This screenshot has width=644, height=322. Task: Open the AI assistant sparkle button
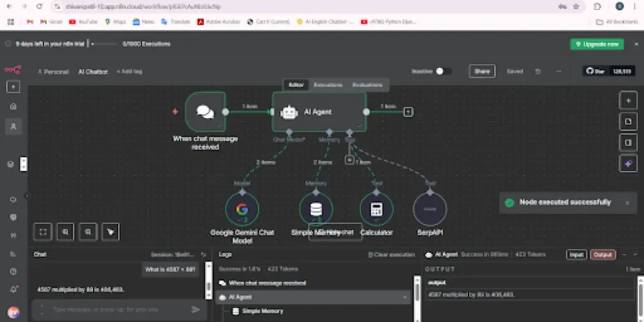(629, 164)
